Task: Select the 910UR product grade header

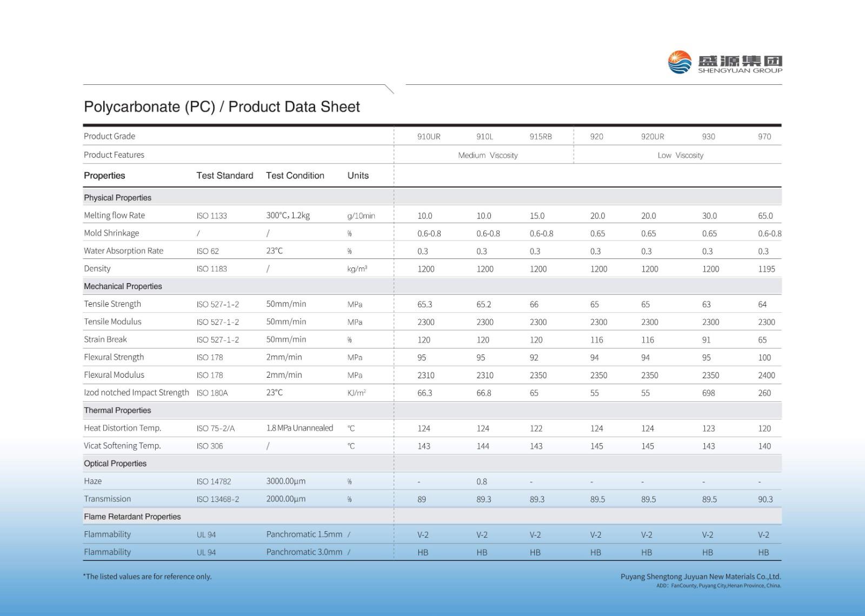Action: [429, 137]
